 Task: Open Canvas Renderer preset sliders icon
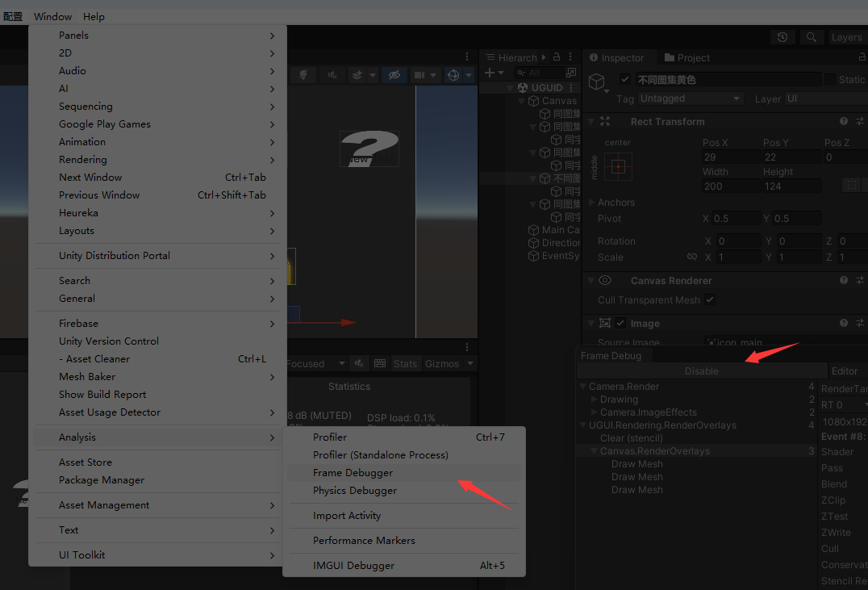point(860,280)
